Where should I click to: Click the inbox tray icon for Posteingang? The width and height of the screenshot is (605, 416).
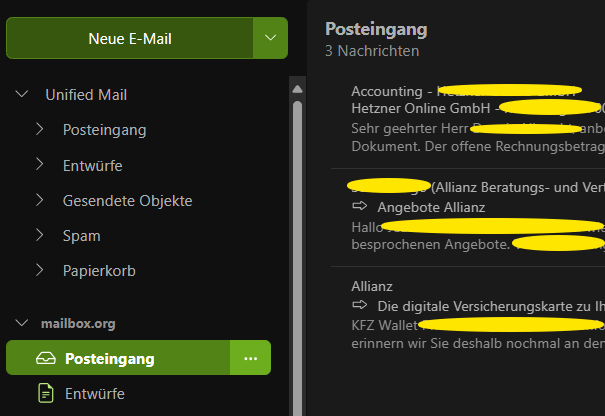(x=46, y=359)
